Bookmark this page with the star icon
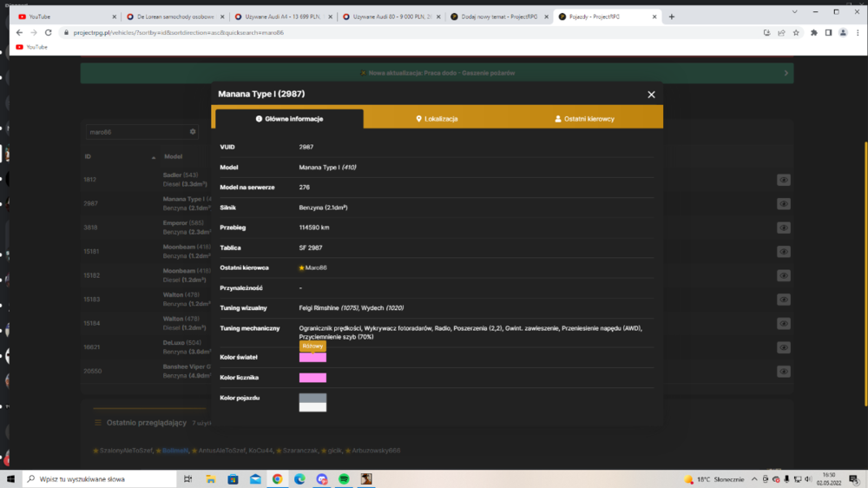The height and width of the screenshot is (488, 868). click(x=796, y=33)
